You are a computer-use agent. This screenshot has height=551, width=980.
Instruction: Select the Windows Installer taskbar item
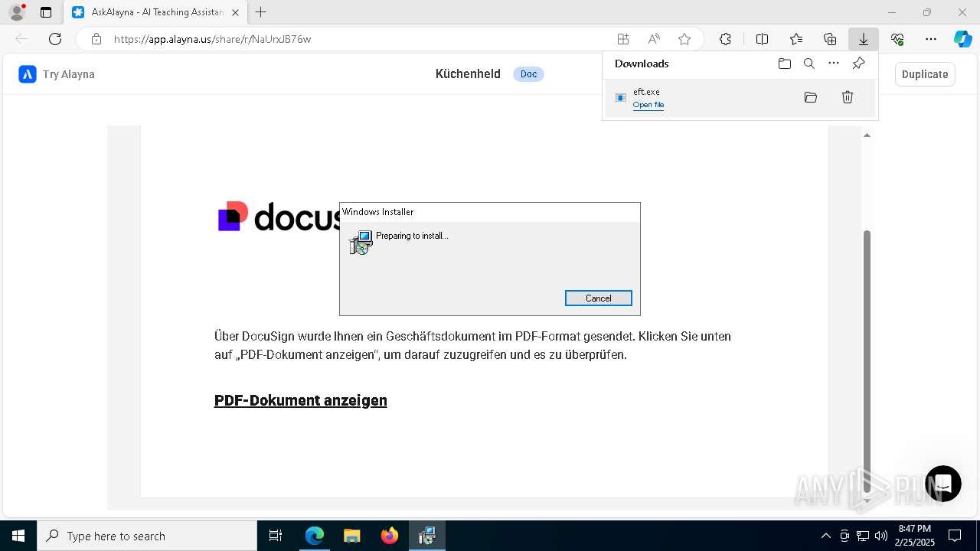426,536
